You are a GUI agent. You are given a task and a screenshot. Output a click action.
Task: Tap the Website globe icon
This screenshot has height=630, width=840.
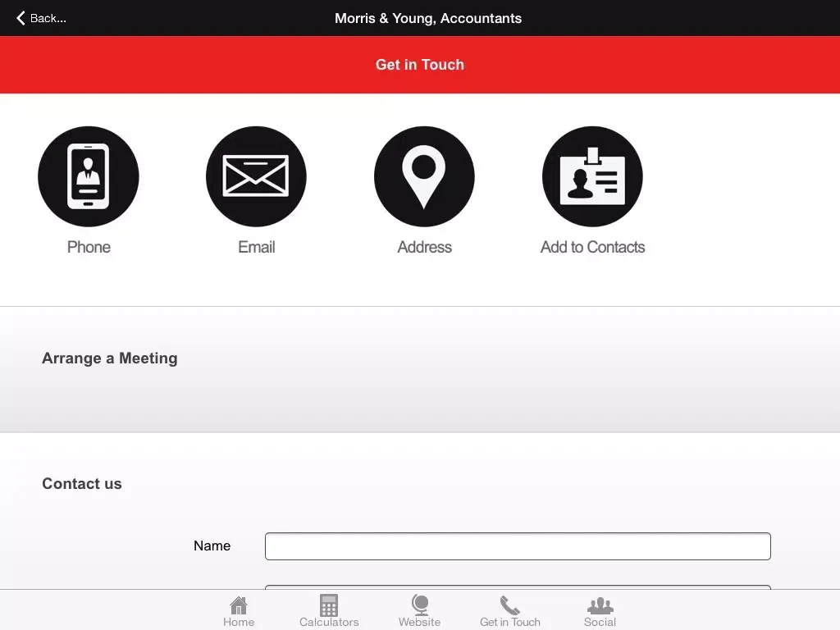coord(420,606)
